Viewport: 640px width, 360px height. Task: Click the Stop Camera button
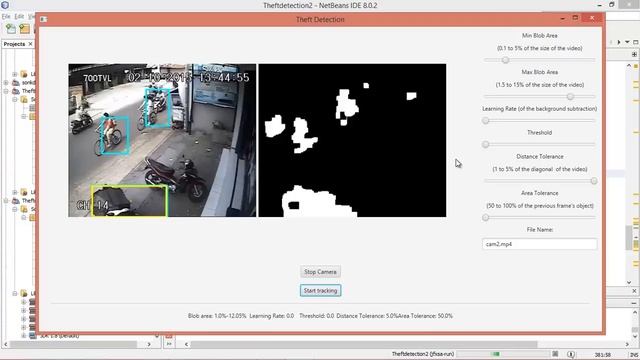[x=320, y=272]
